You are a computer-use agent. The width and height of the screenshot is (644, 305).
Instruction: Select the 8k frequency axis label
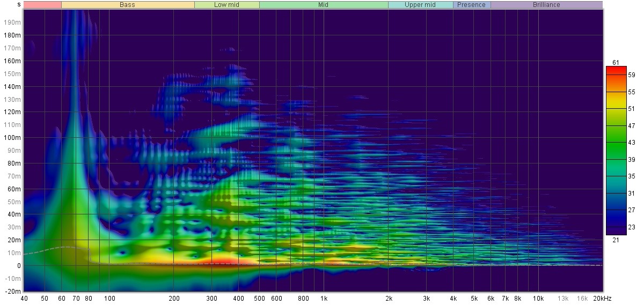tap(517, 299)
